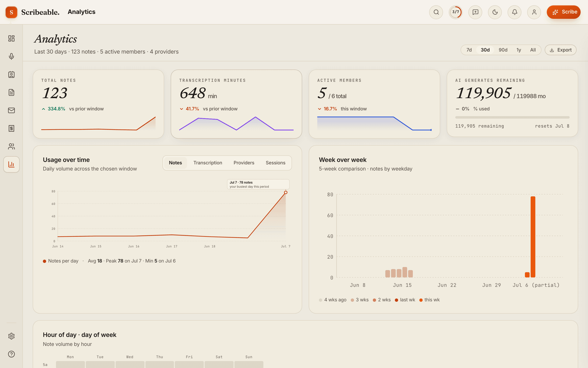Click the tall Jul 6 orange bar
The image size is (588, 368).
click(x=533, y=237)
